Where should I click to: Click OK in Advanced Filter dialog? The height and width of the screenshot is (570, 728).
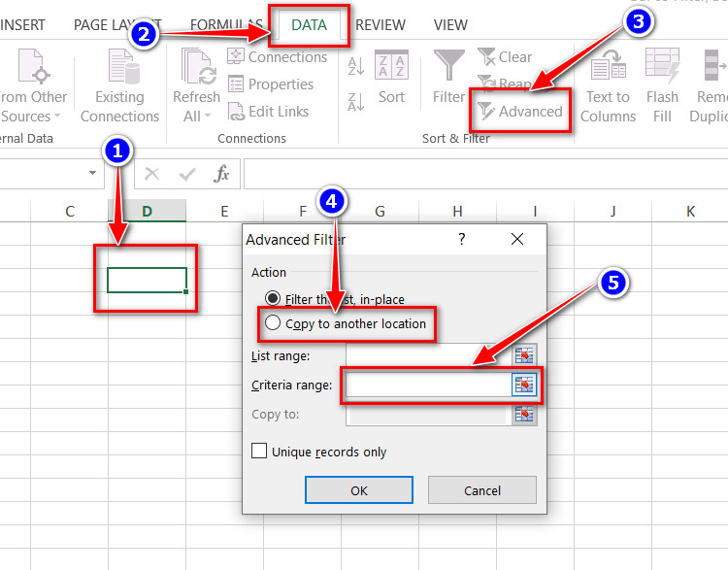click(x=359, y=490)
